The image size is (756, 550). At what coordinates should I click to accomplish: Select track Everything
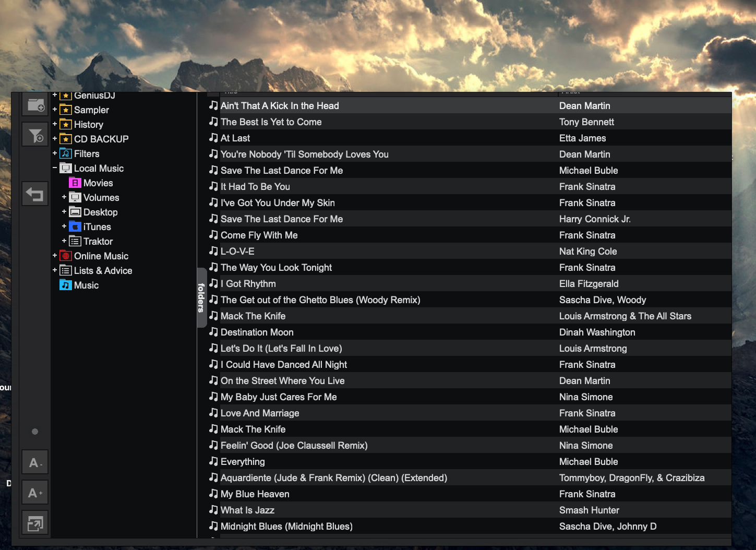[243, 461]
